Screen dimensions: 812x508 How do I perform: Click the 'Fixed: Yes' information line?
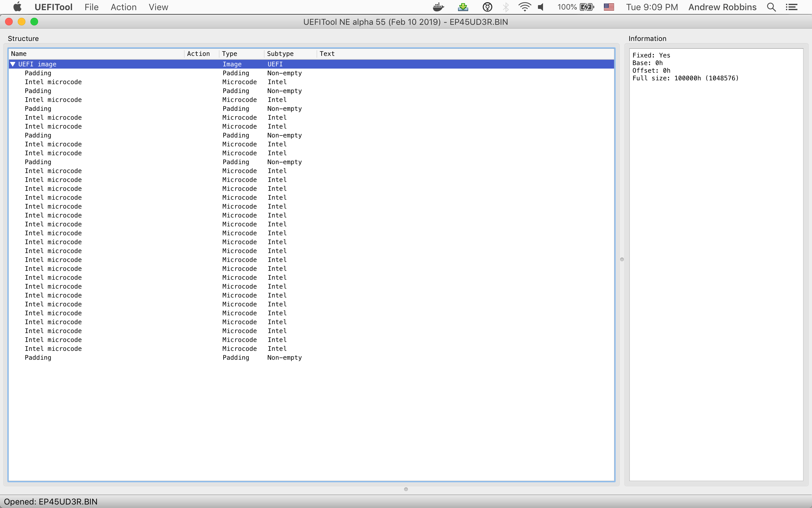click(651, 56)
